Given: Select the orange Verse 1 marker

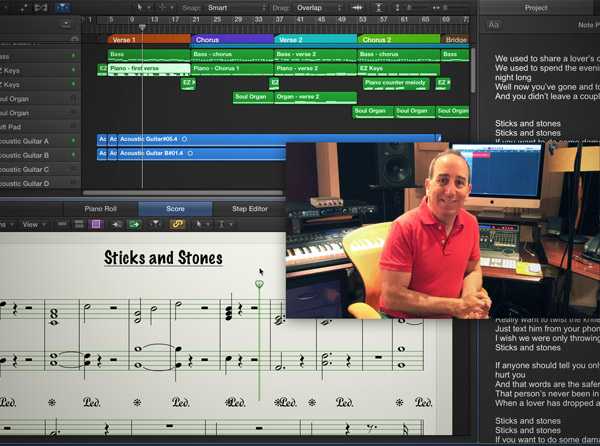Looking at the screenshot, I should (x=149, y=39).
